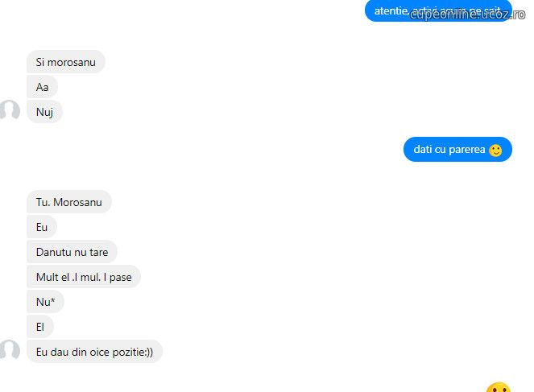This screenshot has height=392, width=534.
Task: Click the yellow emoji in the bottom right corner
Action: coord(499,387)
